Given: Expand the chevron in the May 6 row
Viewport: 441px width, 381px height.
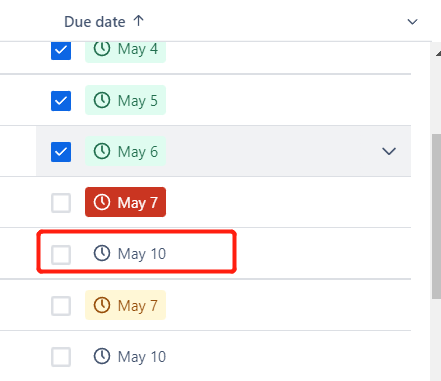Looking at the screenshot, I should coord(389,151).
